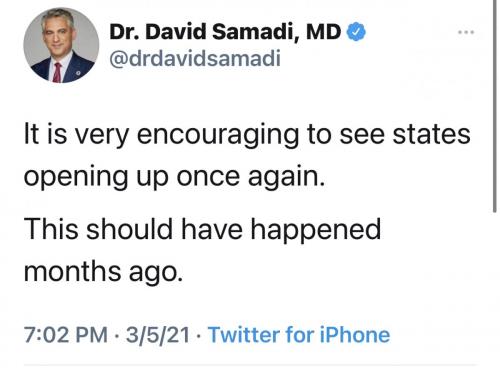Screen dimensions: 500x368
Task: Open the three-dot more options menu
Action: click(466, 32)
